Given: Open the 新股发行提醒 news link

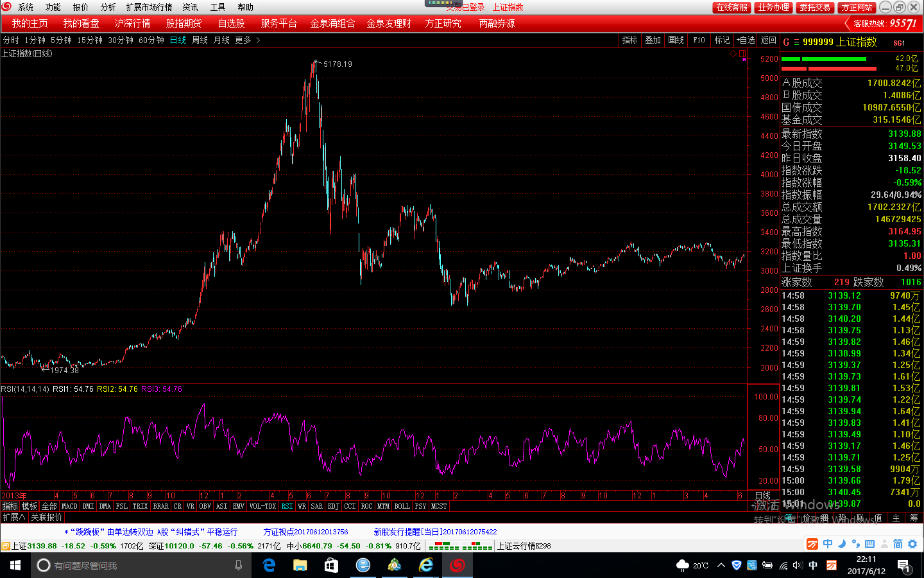Looking at the screenshot, I should tap(436, 532).
